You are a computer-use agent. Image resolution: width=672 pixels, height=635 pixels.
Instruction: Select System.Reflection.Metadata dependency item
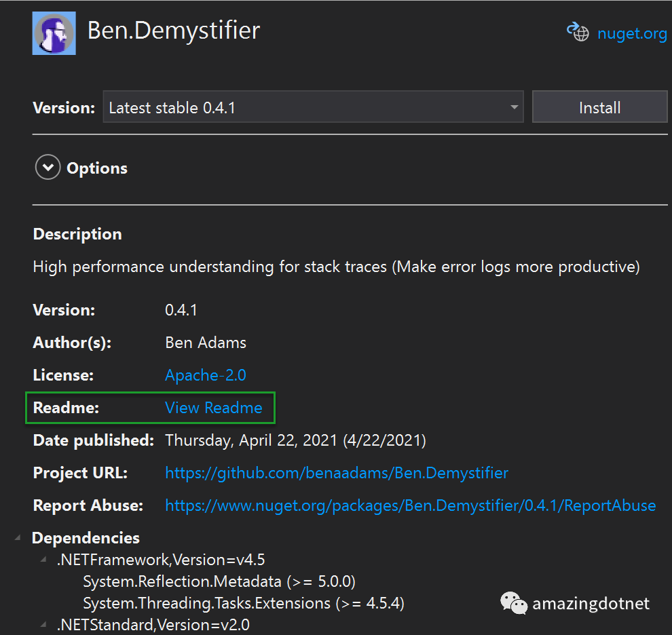coord(219,581)
